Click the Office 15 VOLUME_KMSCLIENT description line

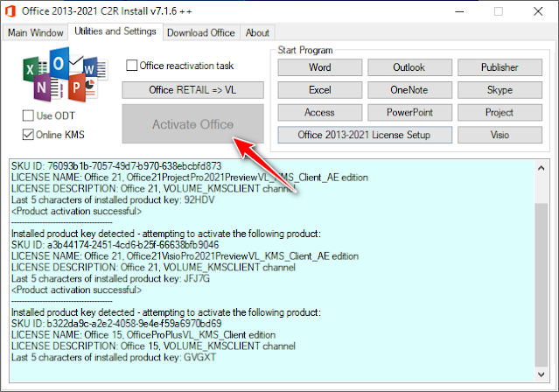point(153,346)
